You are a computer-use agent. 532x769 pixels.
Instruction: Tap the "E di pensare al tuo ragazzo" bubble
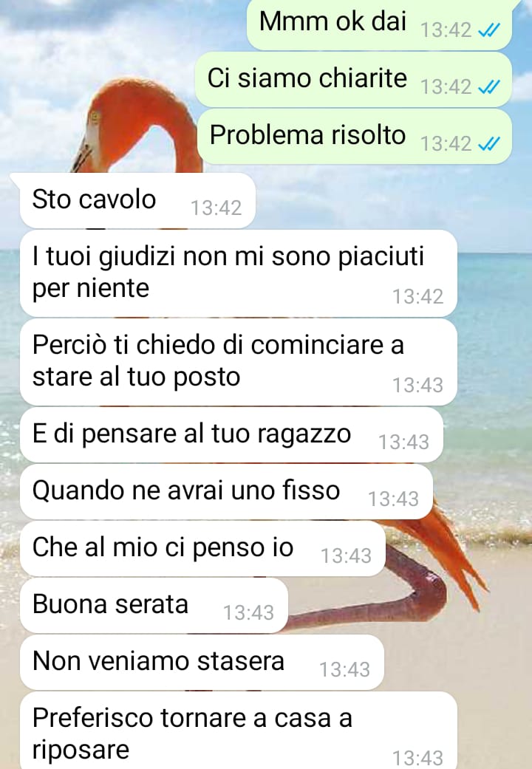click(232, 435)
